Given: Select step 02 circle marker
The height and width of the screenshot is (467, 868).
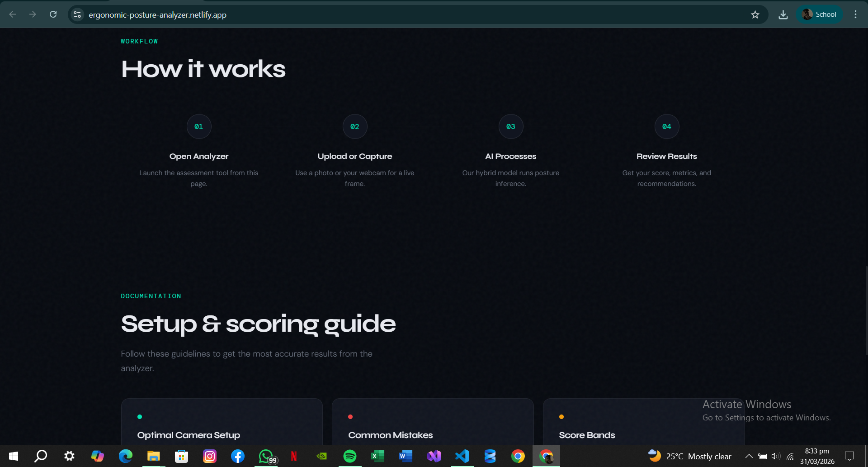Looking at the screenshot, I should (355, 127).
